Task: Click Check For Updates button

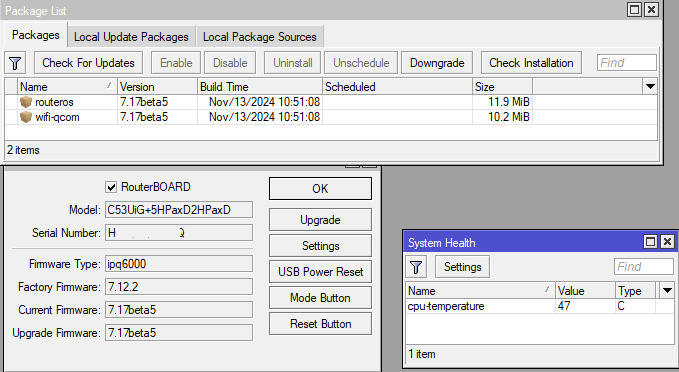Action: click(x=88, y=63)
